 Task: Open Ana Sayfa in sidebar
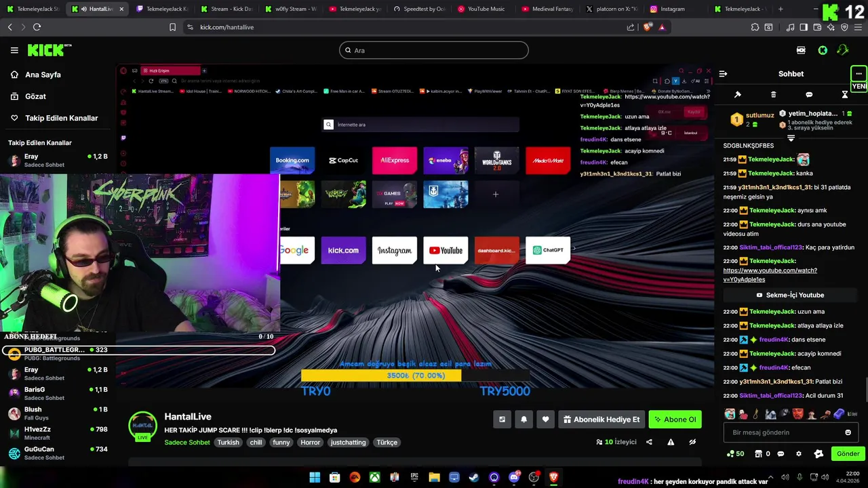[x=58, y=75]
